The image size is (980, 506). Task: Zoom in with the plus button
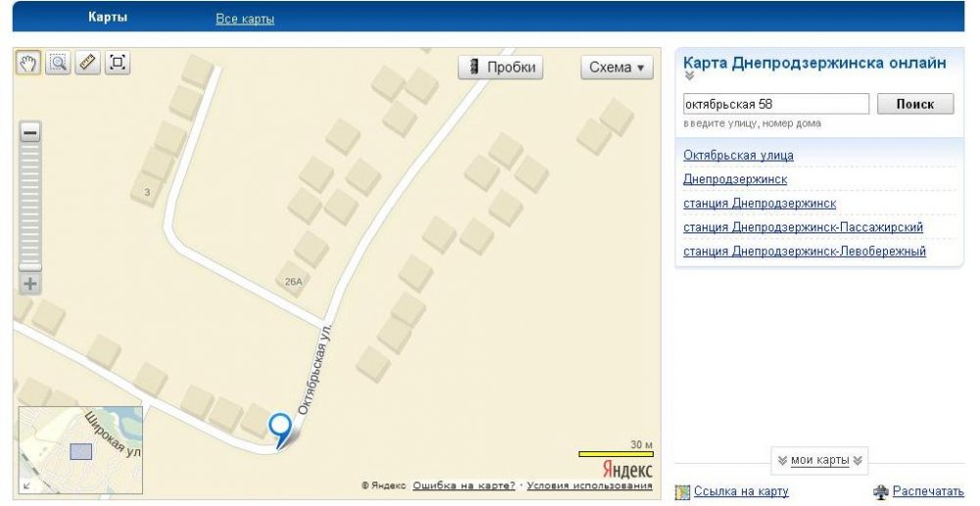(30, 284)
